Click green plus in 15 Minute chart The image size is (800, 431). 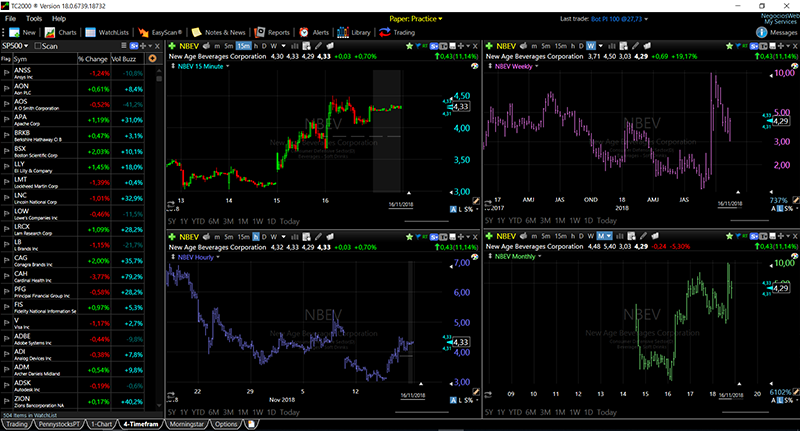[x=172, y=46]
